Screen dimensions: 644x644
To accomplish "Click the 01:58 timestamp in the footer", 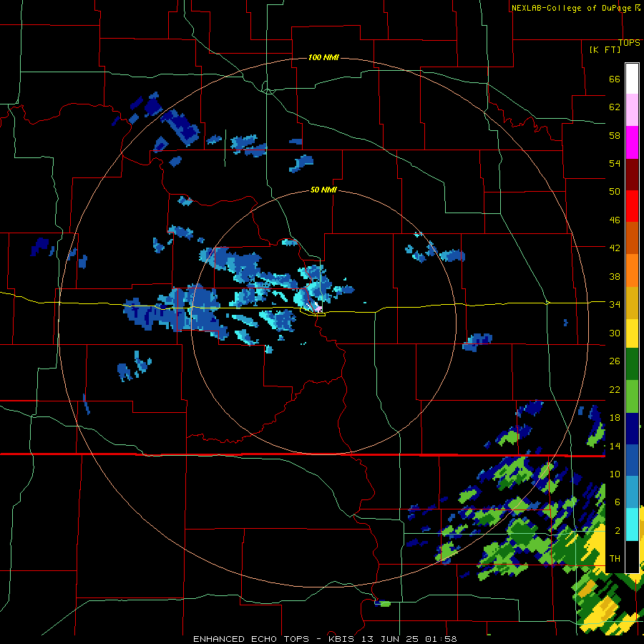I will (x=441, y=639).
